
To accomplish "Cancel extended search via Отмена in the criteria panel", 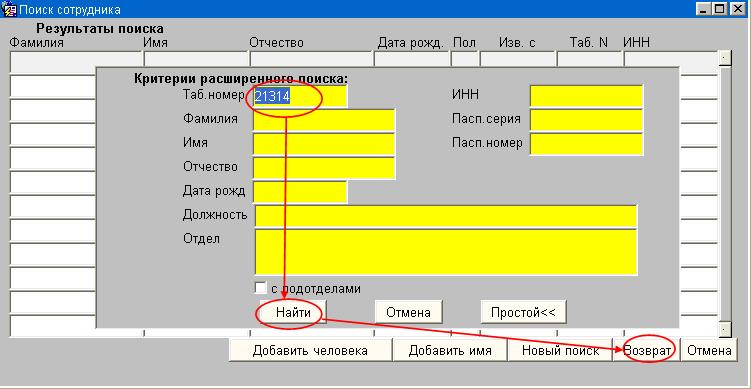I will [x=409, y=312].
